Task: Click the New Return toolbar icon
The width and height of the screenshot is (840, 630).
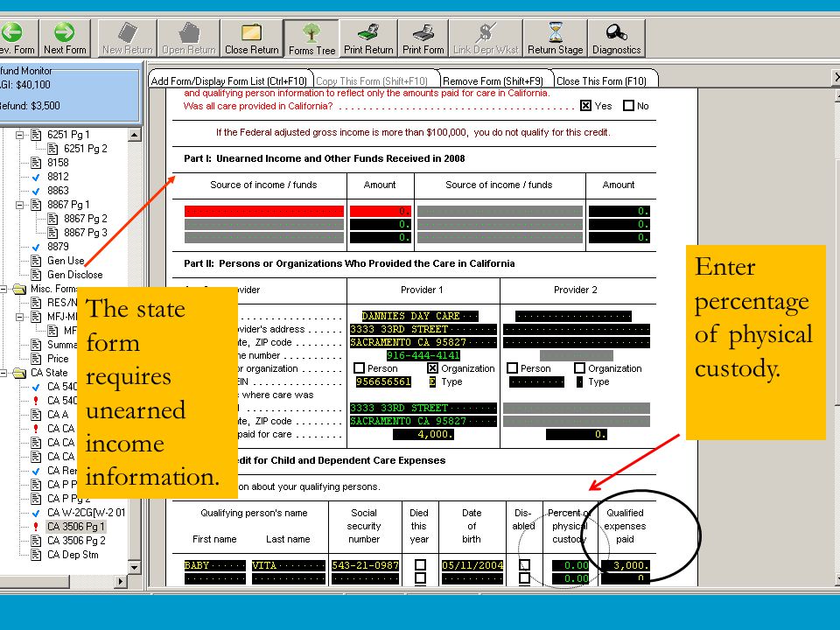Action: pyautogui.click(x=128, y=38)
